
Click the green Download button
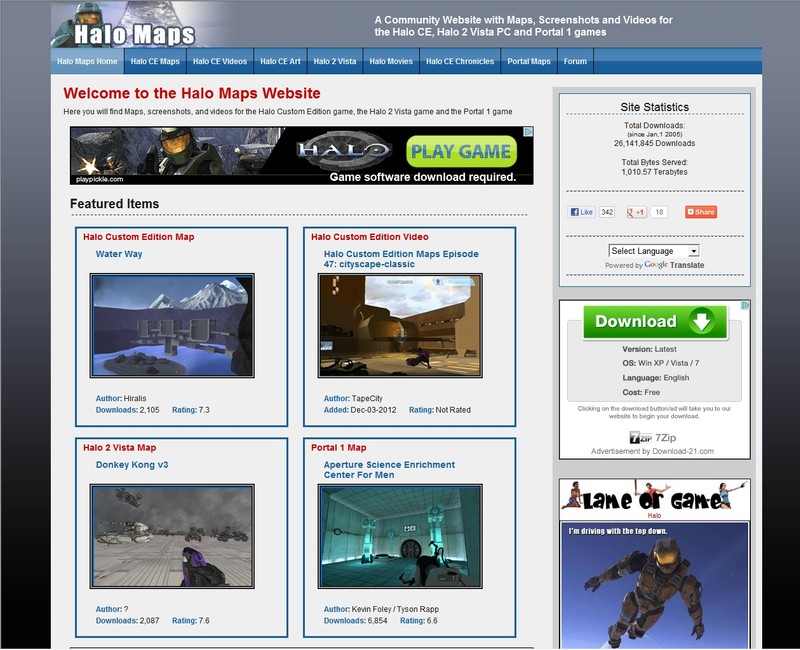655,321
